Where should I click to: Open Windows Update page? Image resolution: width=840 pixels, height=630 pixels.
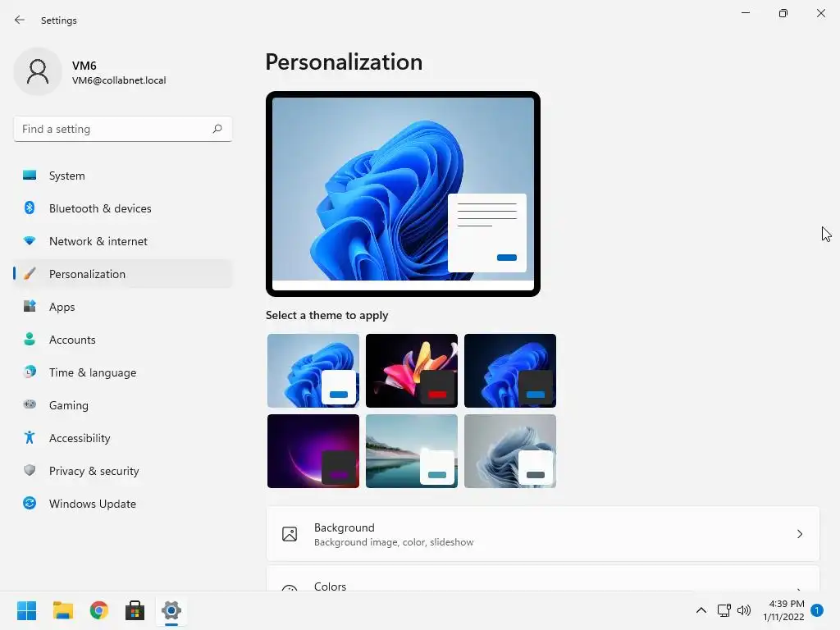[x=123, y=503]
